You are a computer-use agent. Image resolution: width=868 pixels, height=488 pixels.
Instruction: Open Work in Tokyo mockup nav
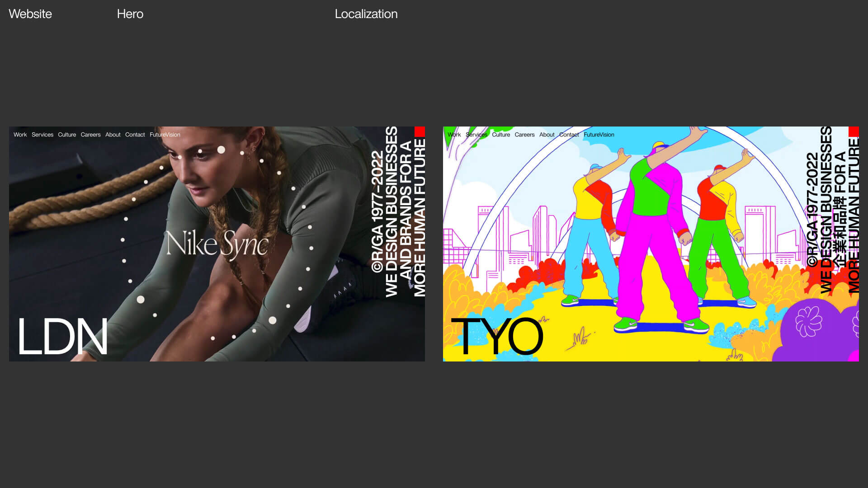454,135
